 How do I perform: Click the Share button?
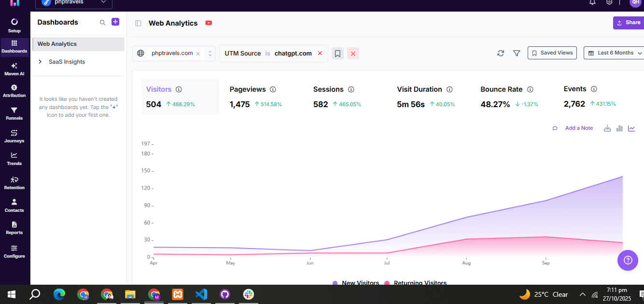click(628, 23)
